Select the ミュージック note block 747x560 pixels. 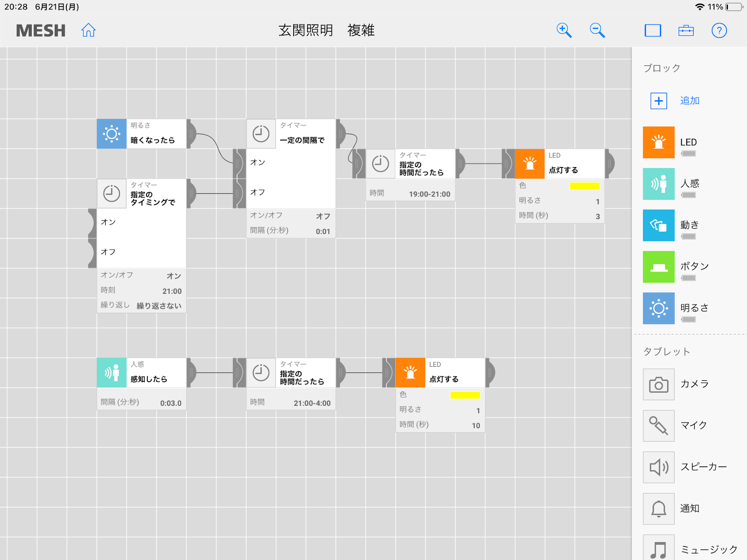[x=658, y=548]
